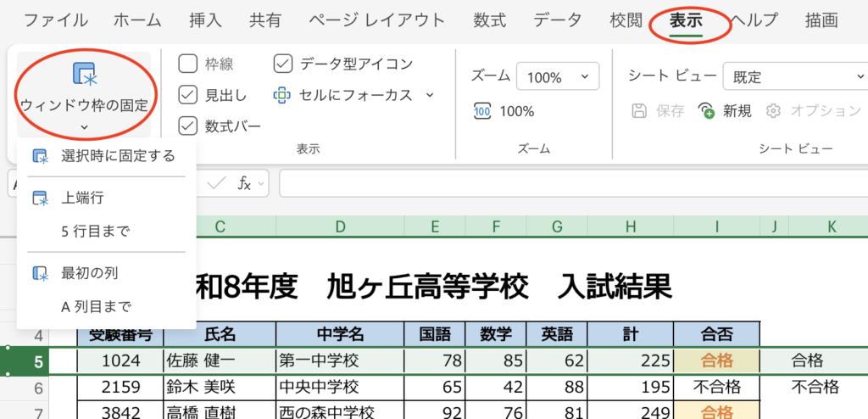
Task: Click the オプション gear icon
Action: (x=772, y=111)
